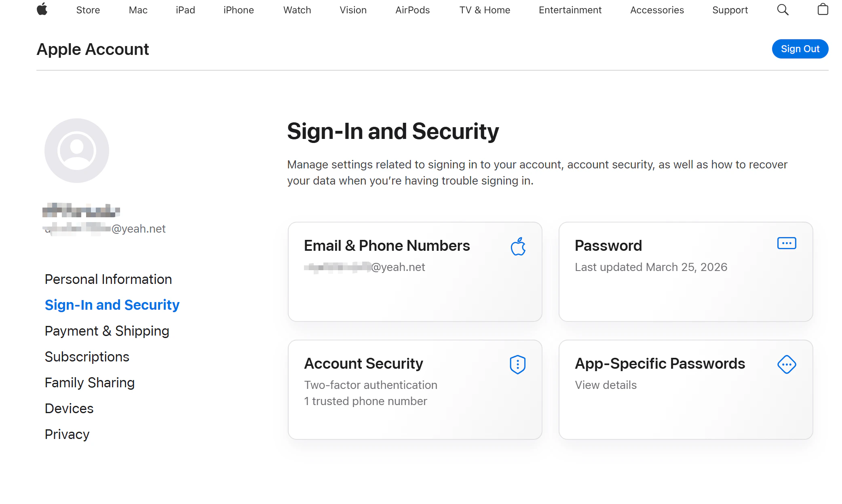This screenshot has height=504, width=842.
Task: Open the shopping bag icon
Action: tap(823, 10)
